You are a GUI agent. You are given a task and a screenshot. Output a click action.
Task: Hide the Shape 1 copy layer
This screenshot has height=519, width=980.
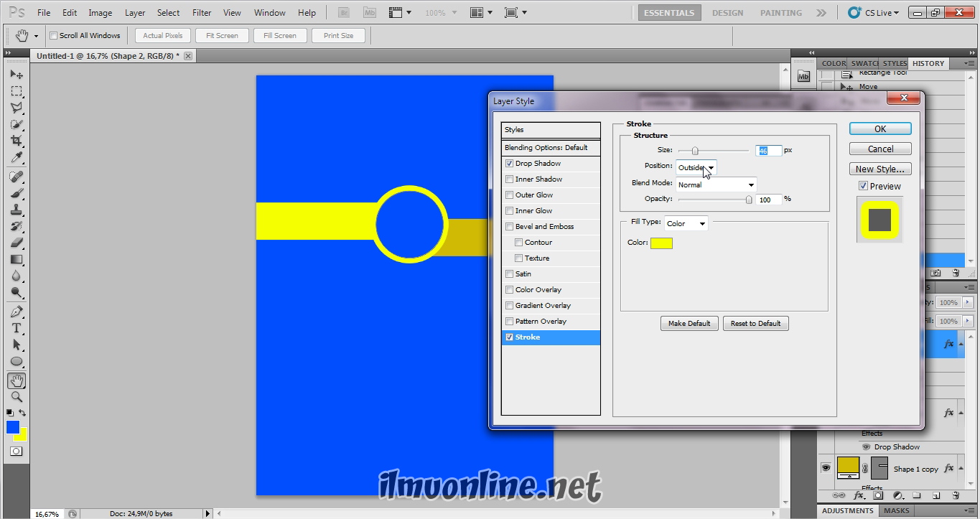(x=826, y=468)
